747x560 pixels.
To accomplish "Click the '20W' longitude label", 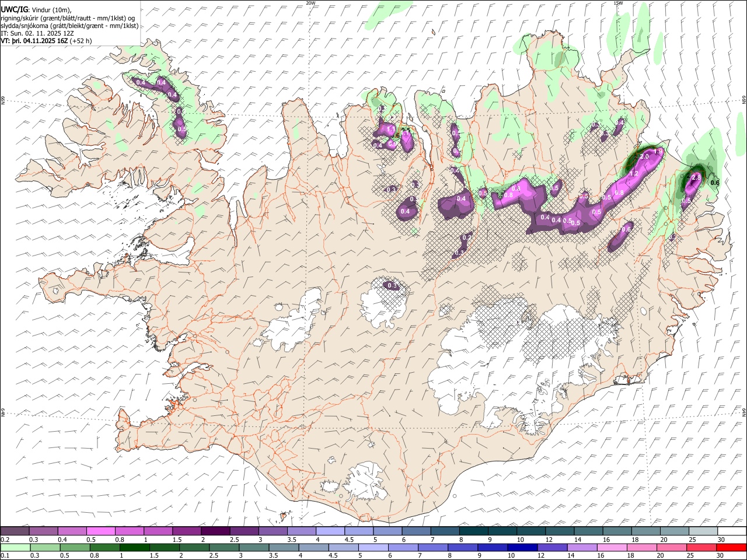I will pos(310,3).
